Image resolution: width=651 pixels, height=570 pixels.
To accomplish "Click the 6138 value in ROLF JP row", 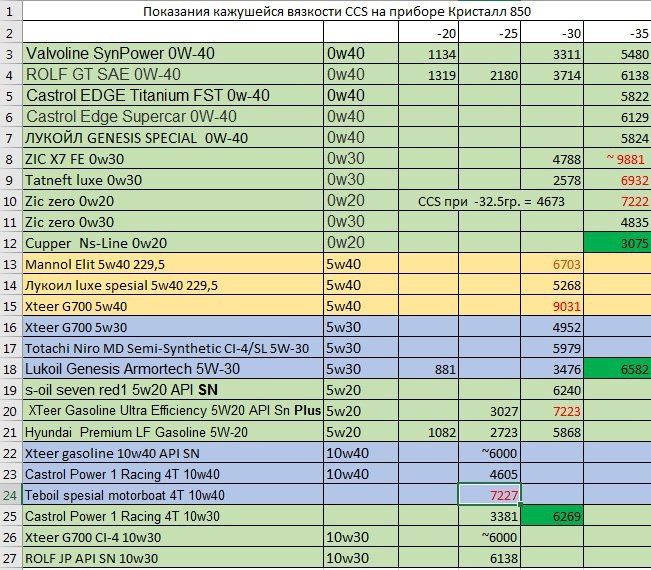I will pos(489,558).
